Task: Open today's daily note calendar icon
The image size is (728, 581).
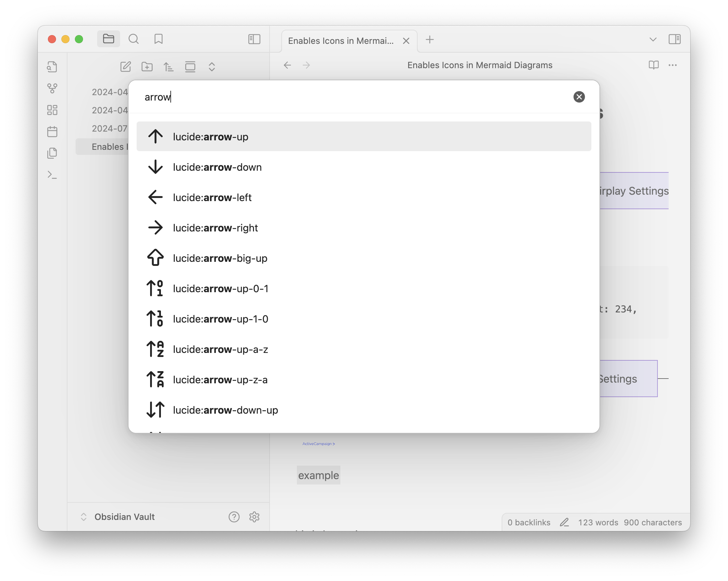Action: (52, 131)
